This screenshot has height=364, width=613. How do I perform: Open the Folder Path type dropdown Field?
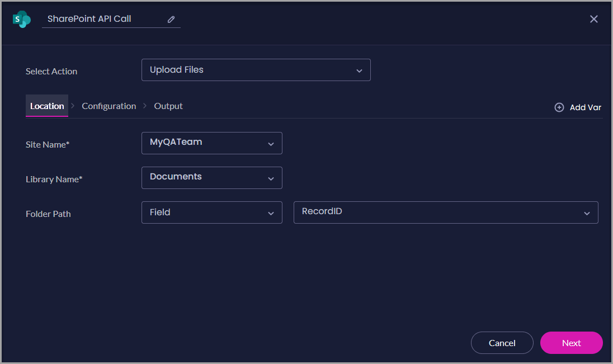click(x=211, y=212)
